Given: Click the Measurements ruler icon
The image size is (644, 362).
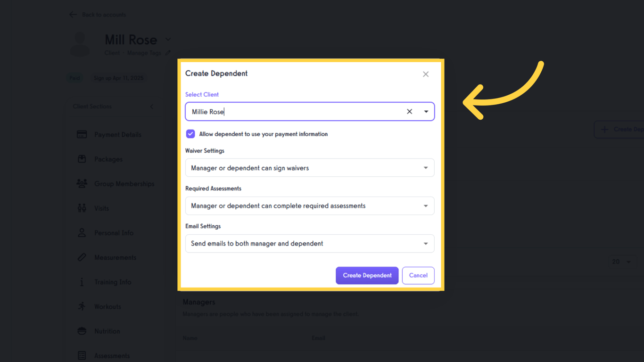Looking at the screenshot, I should 81,257.
